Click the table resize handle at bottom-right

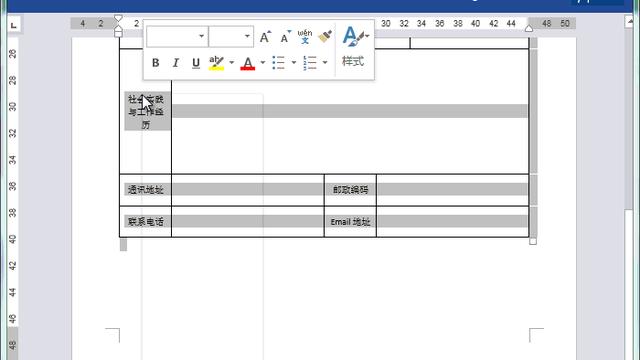(x=533, y=242)
